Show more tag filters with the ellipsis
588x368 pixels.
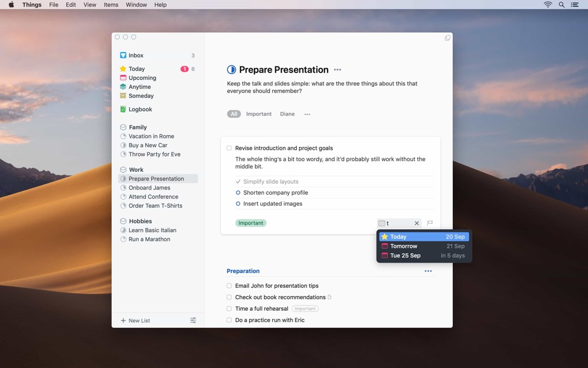pos(307,114)
